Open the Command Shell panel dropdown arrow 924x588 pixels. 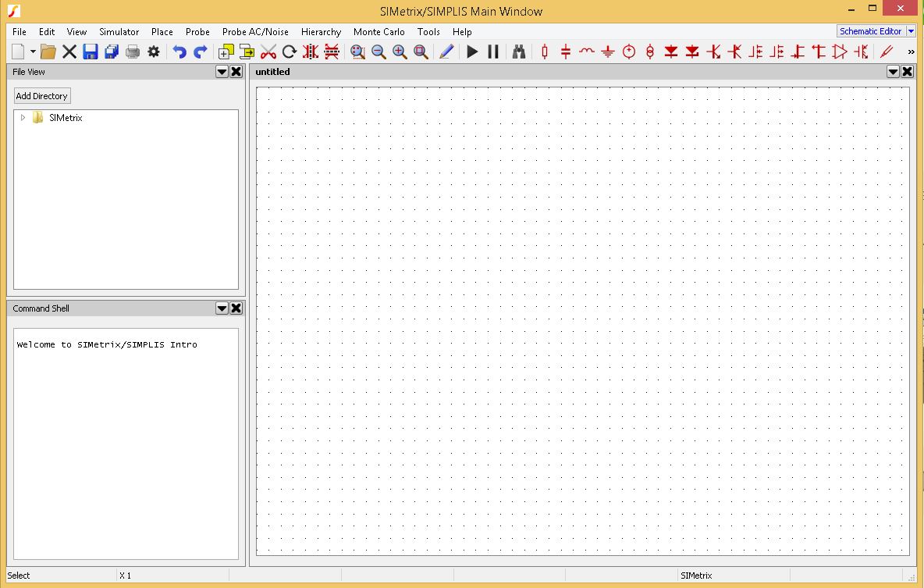click(x=222, y=308)
